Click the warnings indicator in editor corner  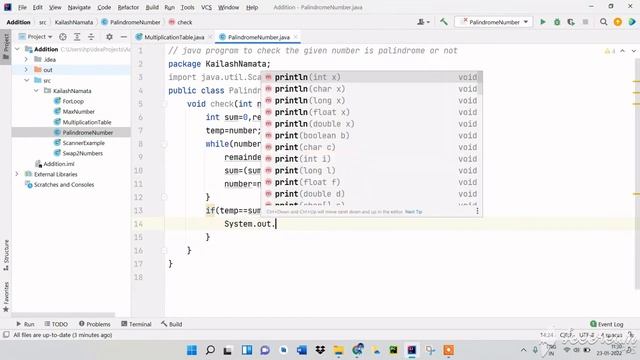pos(610,51)
